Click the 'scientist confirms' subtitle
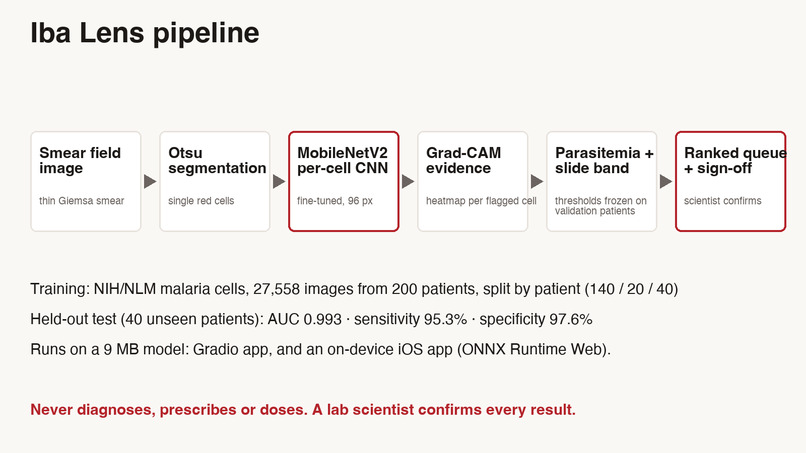 pyautogui.click(x=723, y=201)
